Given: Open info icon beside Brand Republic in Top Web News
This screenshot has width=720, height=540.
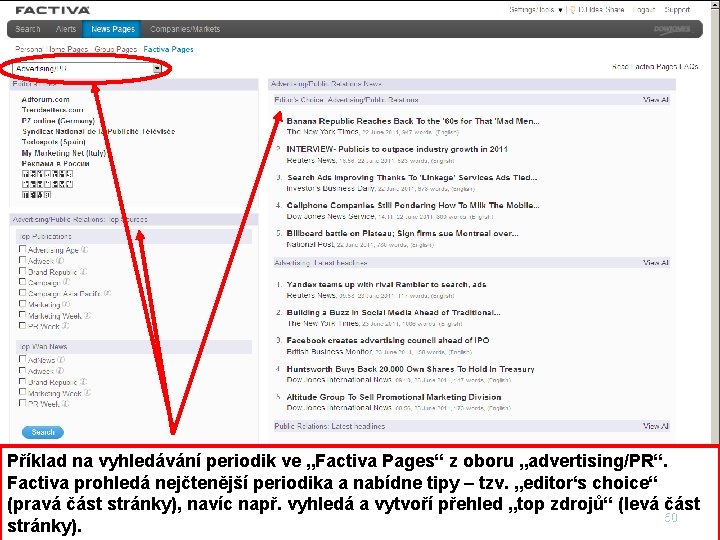Looking at the screenshot, I should click(x=83, y=382).
